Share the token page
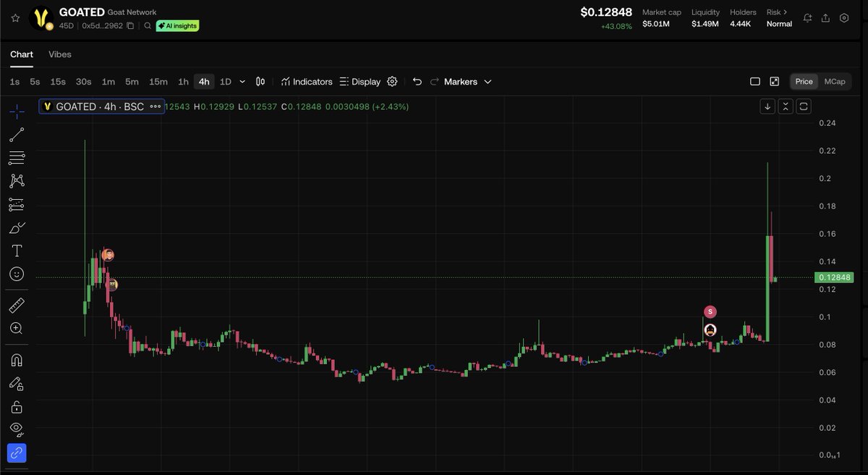The image size is (868, 475). click(825, 18)
